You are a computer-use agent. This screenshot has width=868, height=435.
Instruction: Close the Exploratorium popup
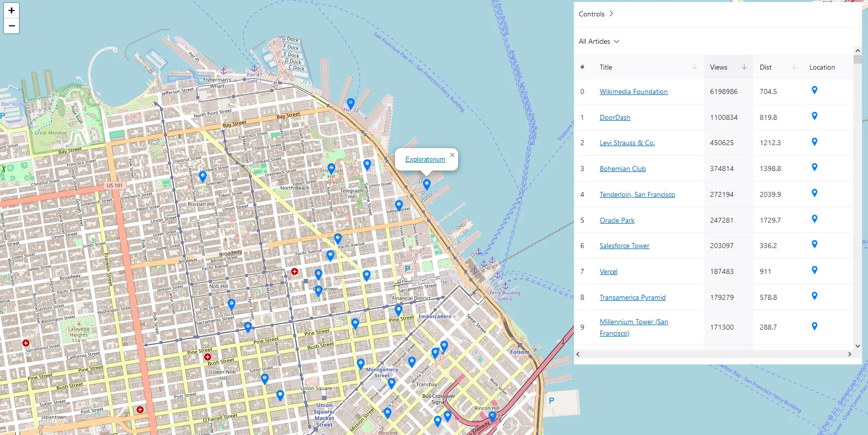452,155
